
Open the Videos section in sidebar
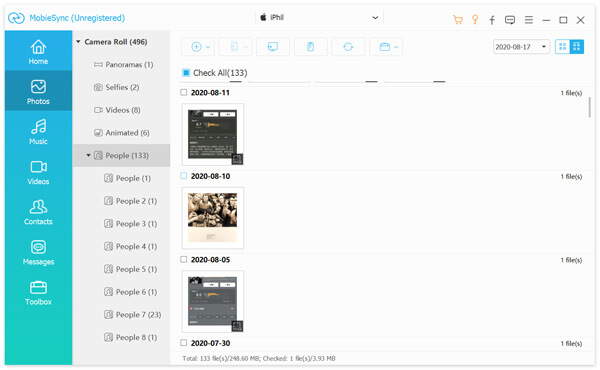tap(38, 172)
